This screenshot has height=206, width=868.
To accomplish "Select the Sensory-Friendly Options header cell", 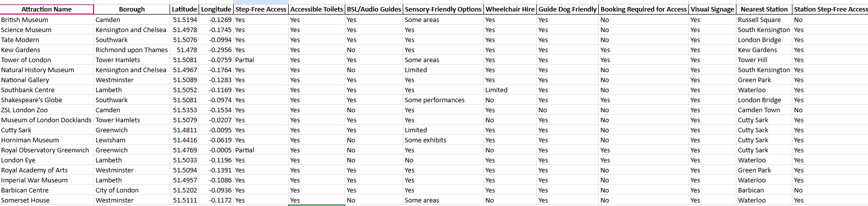I will click(443, 10).
